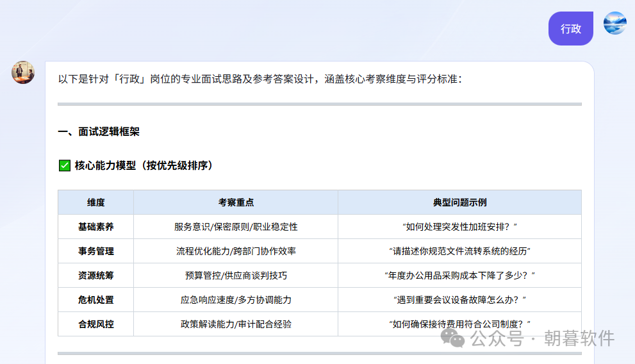The width and height of the screenshot is (635, 364).
Task: Click the assistant avatar beside the reply
Action: tap(23, 72)
